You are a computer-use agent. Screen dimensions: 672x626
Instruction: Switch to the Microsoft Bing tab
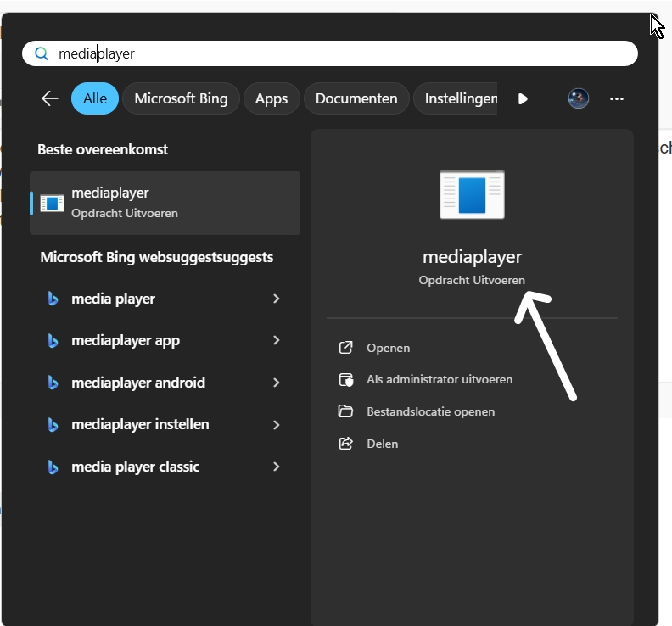pyautogui.click(x=181, y=98)
